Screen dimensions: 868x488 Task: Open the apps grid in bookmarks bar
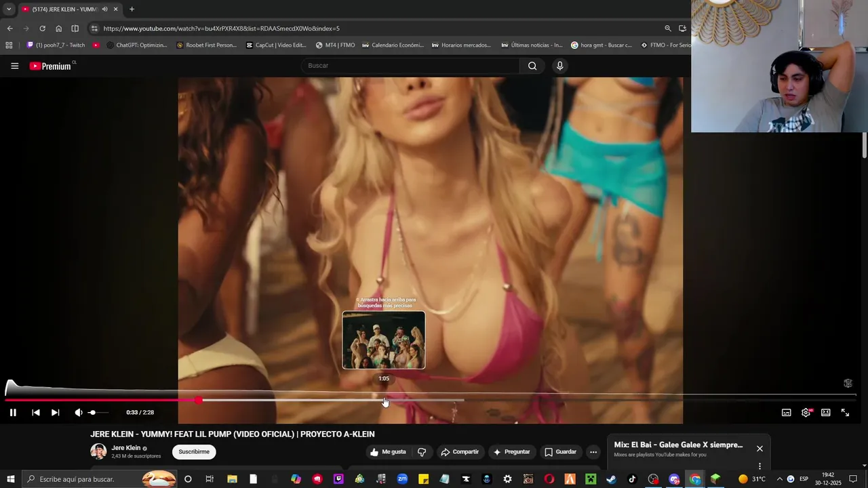point(9,45)
